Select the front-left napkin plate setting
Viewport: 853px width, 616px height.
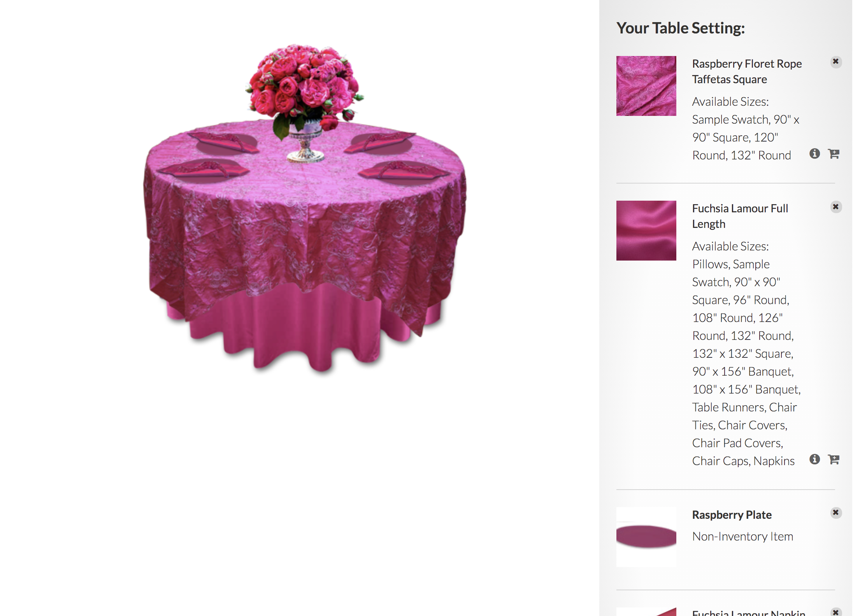point(205,171)
